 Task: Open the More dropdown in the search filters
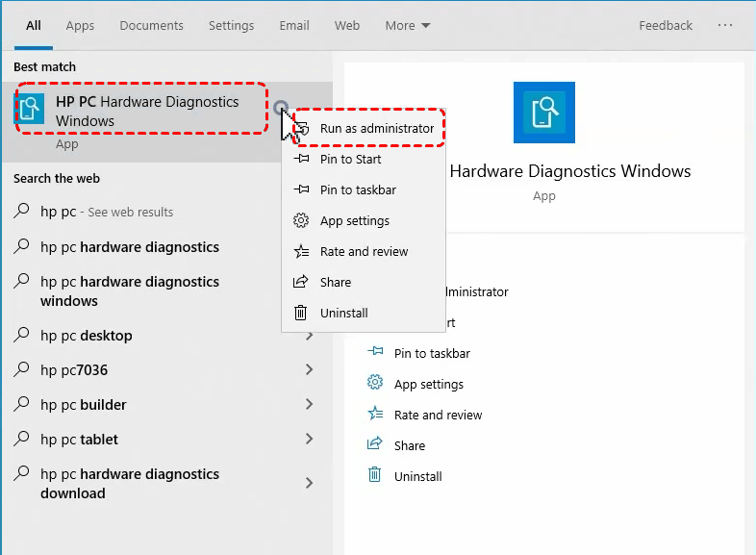pos(408,26)
